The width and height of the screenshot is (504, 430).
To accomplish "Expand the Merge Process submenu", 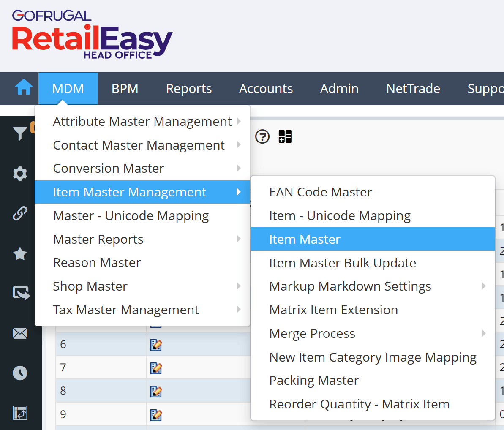I will click(312, 334).
